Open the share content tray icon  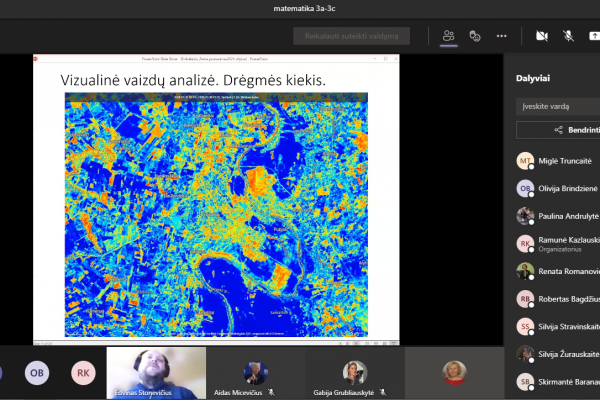point(594,36)
